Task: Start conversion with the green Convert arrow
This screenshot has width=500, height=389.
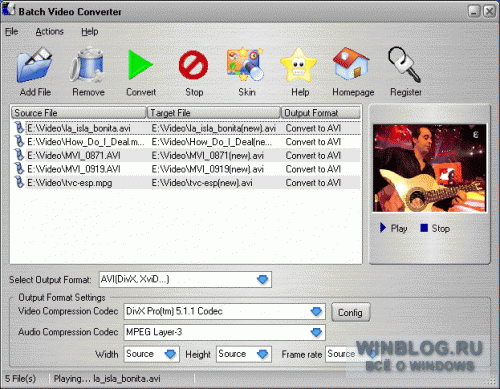Action: click(140, 65)
